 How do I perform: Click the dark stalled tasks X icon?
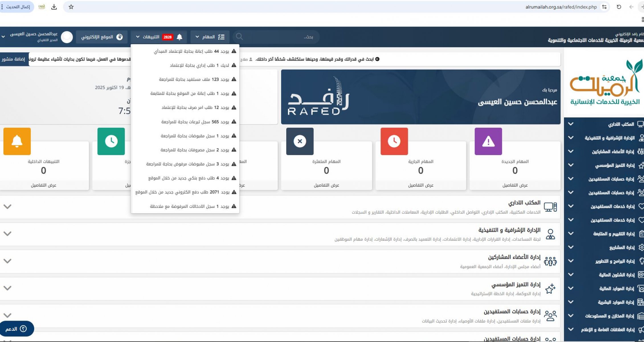point(300,141)
